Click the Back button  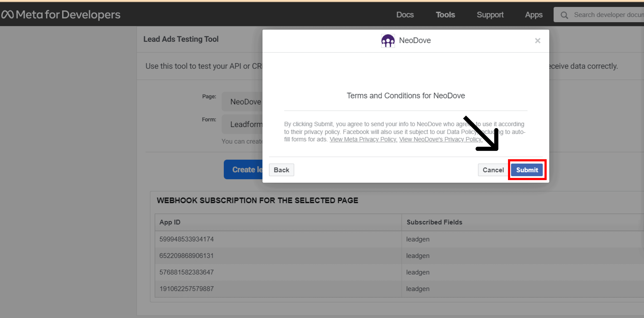coord(281,170)
